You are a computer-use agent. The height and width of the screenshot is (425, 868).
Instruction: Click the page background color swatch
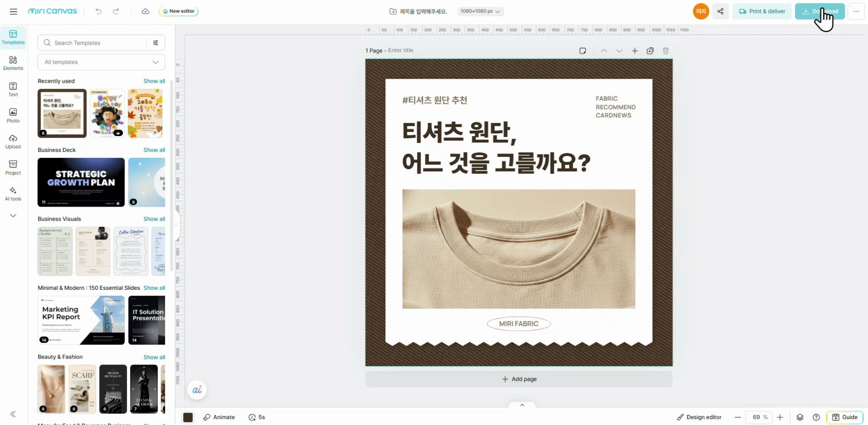click(x=188, y=417)
